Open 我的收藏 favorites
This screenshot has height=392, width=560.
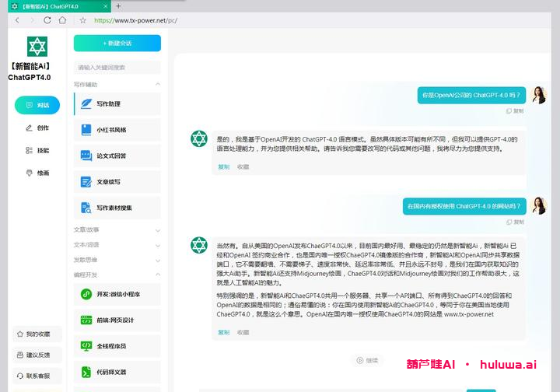(37, 334)
